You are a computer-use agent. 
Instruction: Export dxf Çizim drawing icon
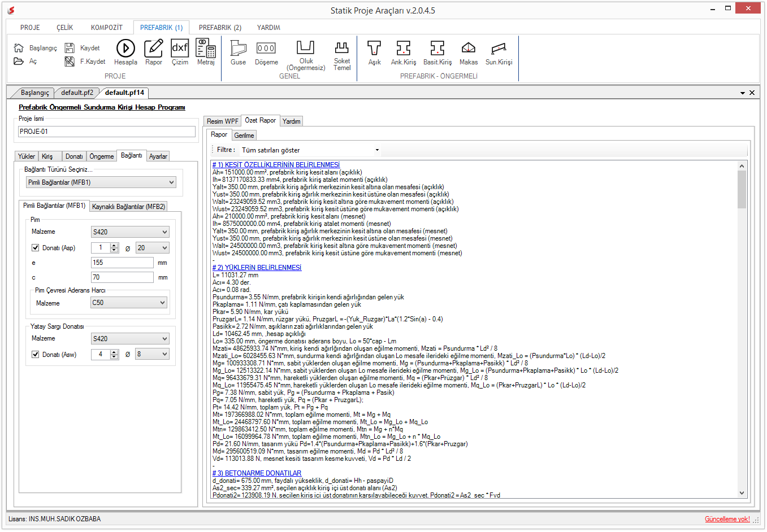pyautogui.click(x=180, y=48)
